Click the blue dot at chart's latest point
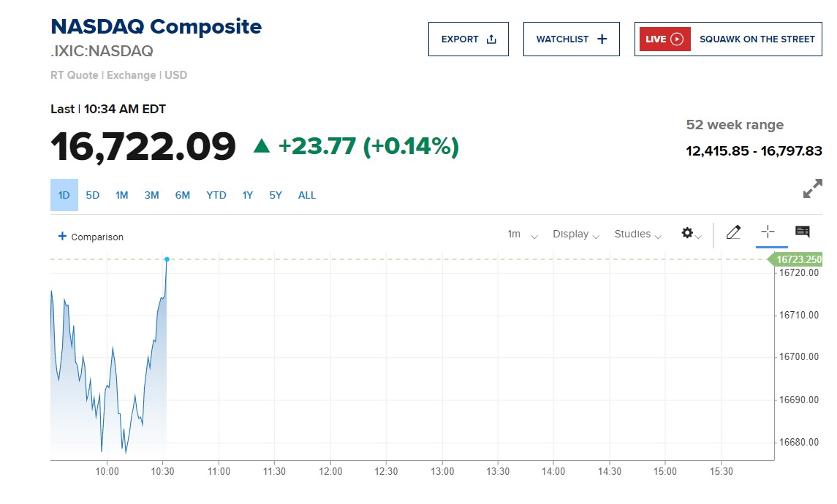The height and width of the screenshot is (504, 837). [x=167, y=259]
